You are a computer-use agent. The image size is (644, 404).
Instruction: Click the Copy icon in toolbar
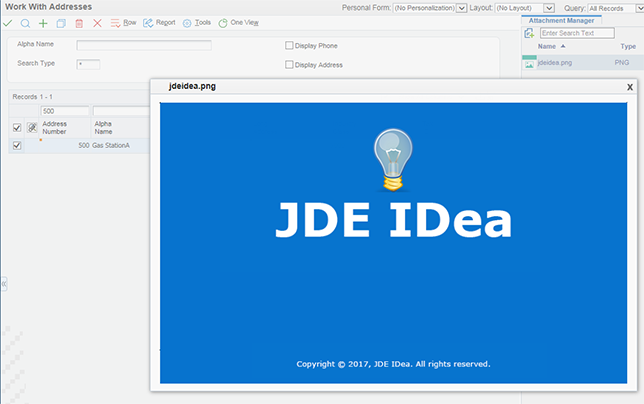click(61, 22)
